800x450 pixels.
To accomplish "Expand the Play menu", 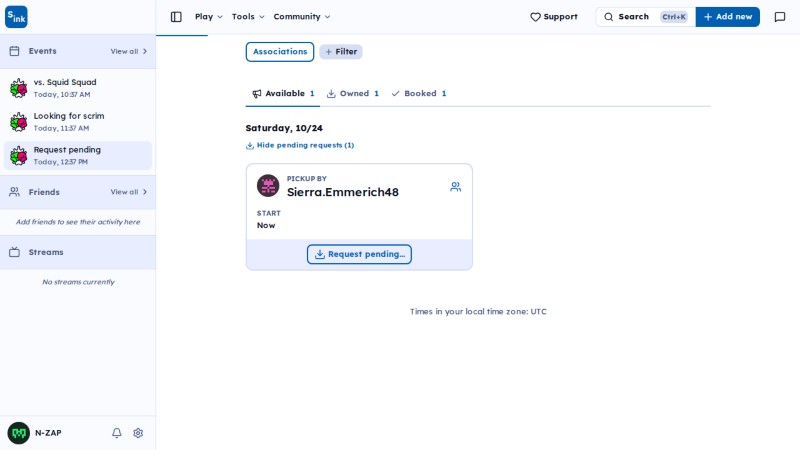I will 209,17.
